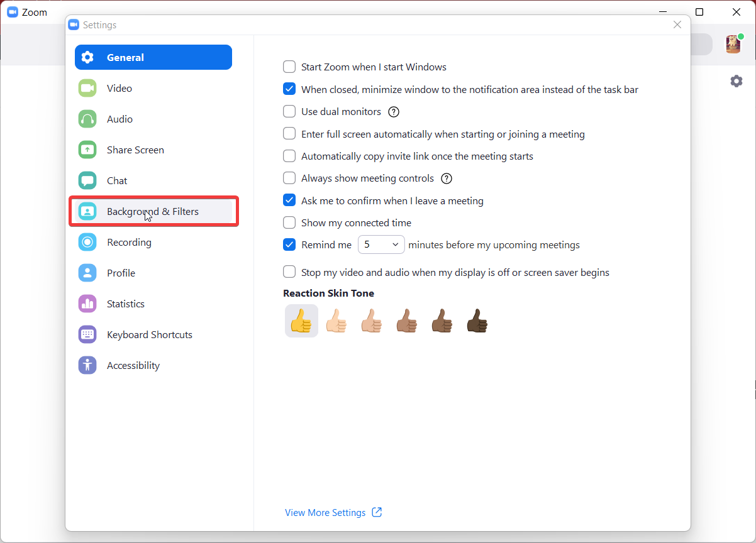Select the General settings tab
Image resolution: width=756 pixels, height=543 pixels.
coord(153,57)
